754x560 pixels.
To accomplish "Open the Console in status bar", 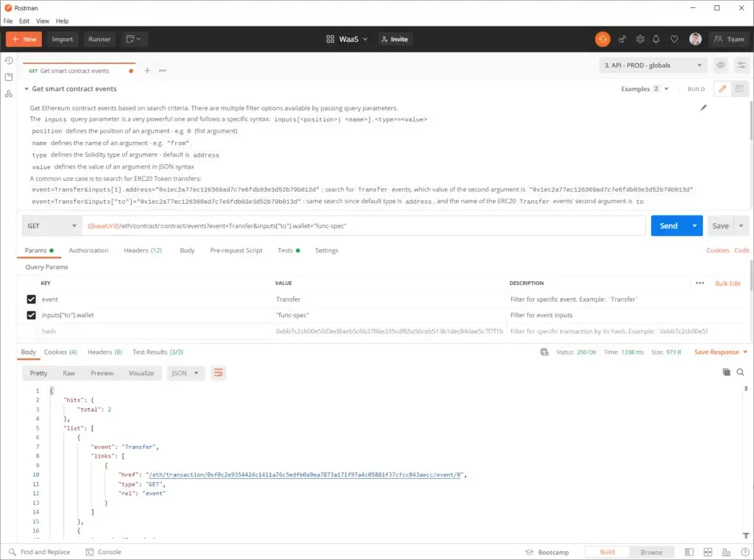I will 103,553.
